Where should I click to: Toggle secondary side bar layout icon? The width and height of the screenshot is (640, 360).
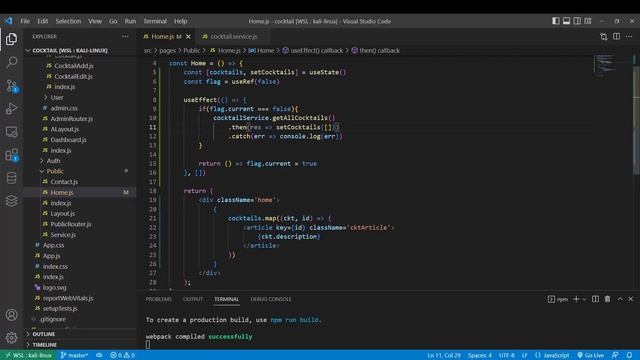pos(577,21)
